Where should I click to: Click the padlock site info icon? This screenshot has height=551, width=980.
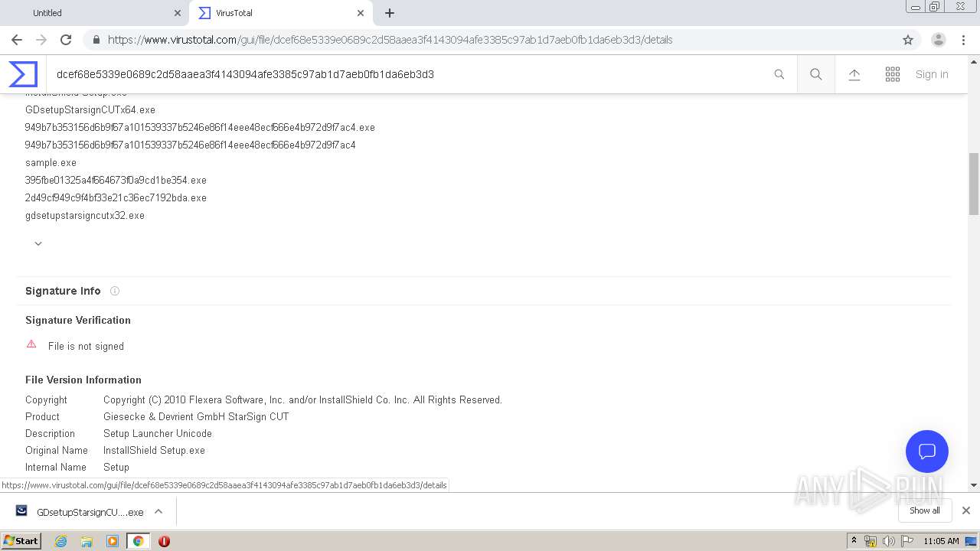point(96,40)
